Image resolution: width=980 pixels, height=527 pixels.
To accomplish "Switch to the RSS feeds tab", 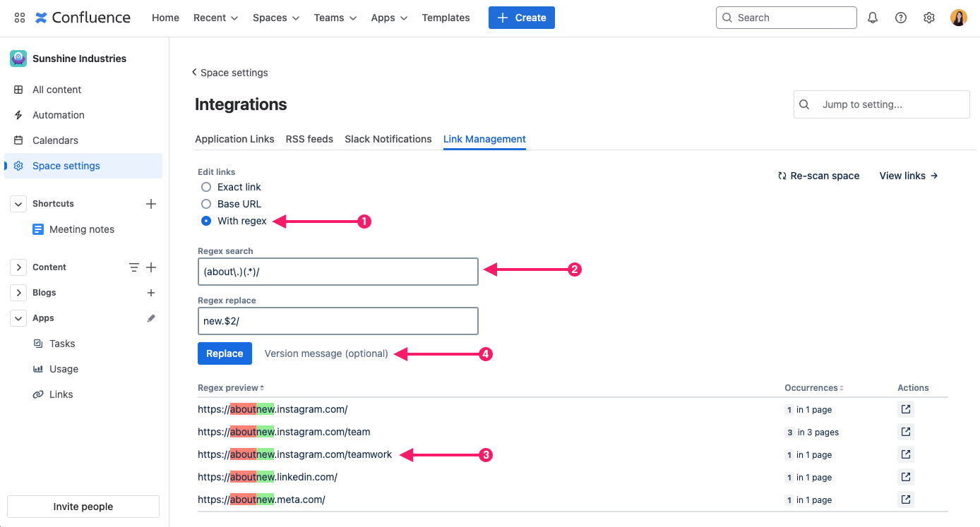I will (309, 139).
